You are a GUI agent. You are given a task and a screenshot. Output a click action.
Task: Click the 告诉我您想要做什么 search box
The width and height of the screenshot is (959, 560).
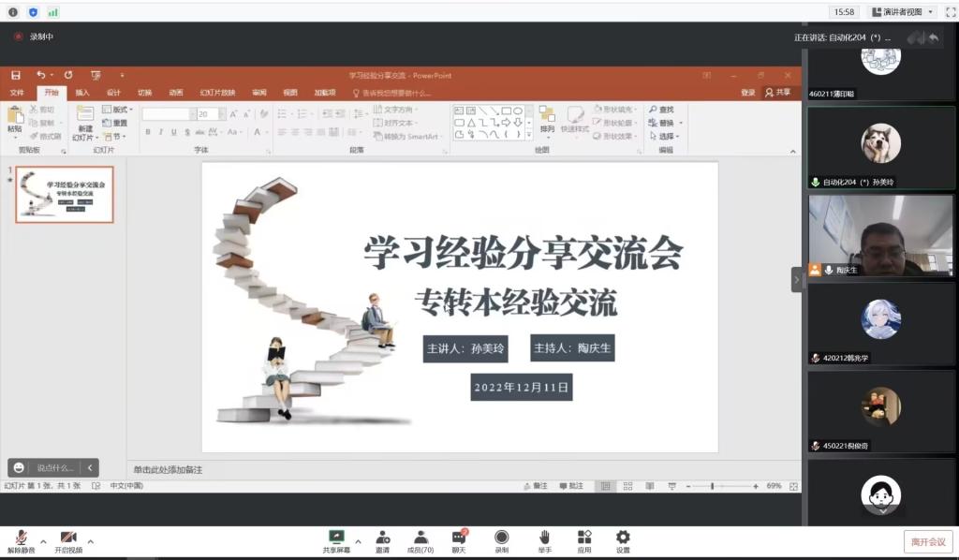click(392, 93)
